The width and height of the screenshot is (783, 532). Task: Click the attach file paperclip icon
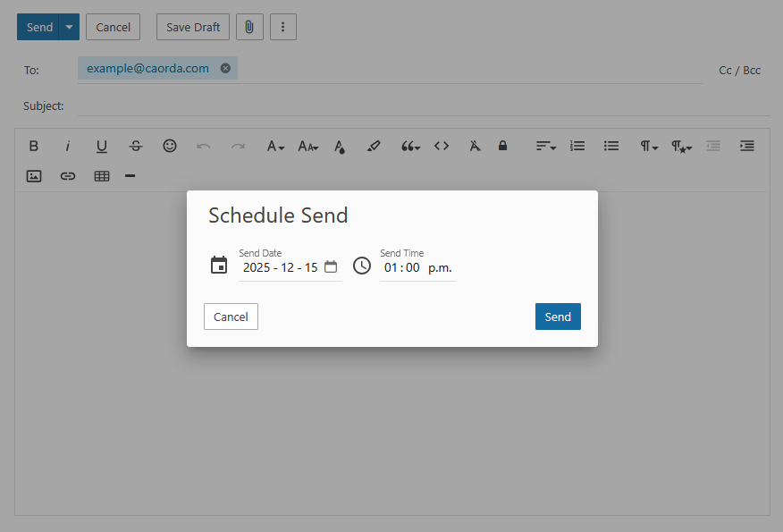coord(249,27)
